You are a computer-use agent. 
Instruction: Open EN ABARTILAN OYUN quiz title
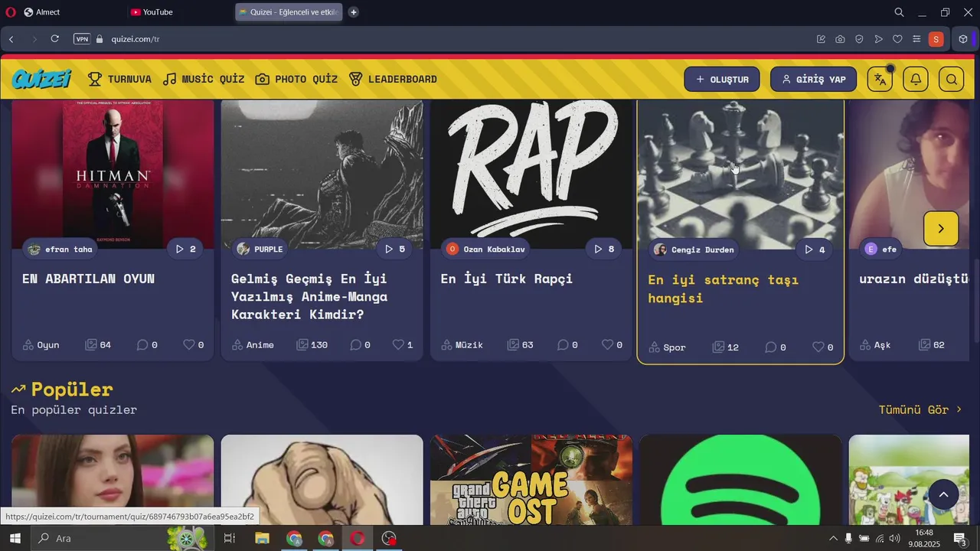pyautogui.click(x=89, y=279)
